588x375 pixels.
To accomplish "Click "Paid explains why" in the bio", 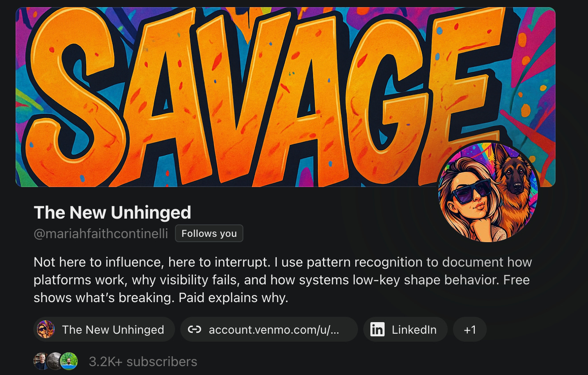I will 233,298.
